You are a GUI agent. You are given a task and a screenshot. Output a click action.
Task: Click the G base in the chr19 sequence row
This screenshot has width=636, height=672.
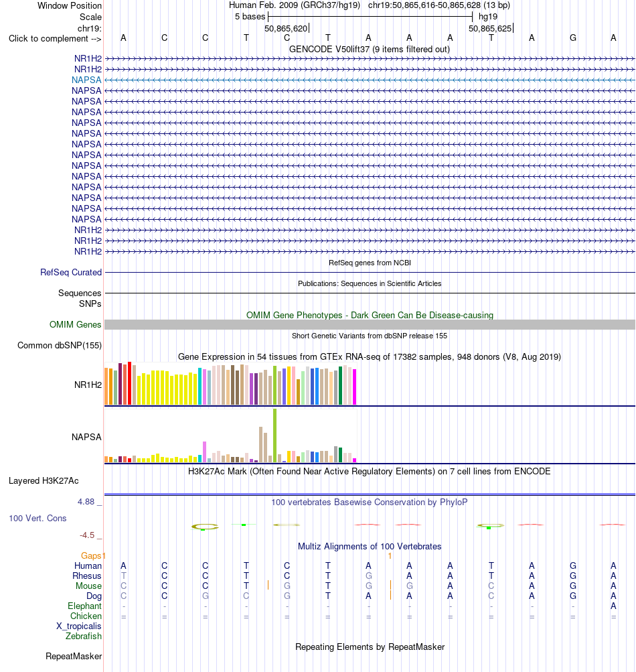[x=573, y=38]
